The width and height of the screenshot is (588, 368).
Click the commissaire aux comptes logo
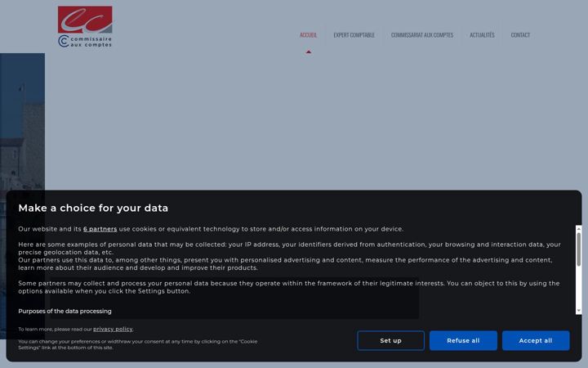[85, 27]
